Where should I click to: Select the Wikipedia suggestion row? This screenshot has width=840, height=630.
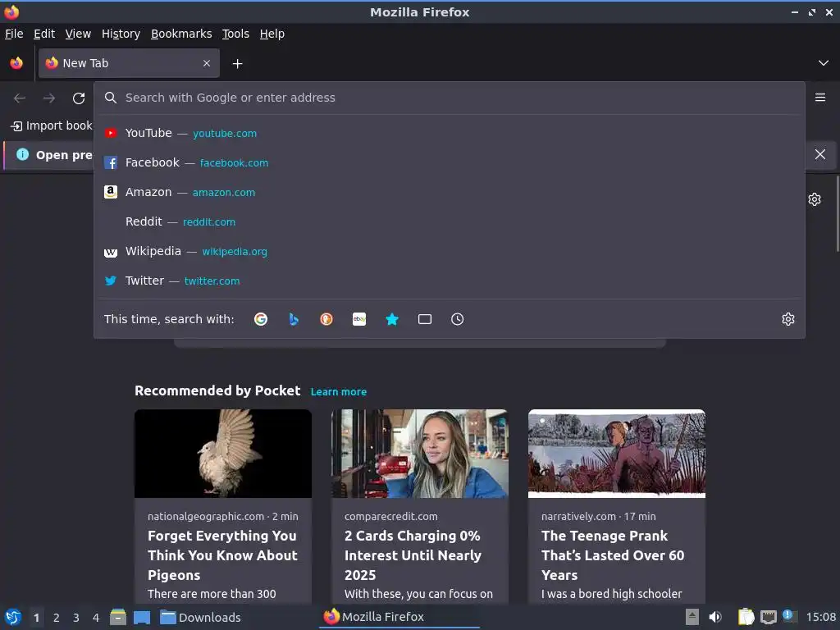[x=449, y=251]
